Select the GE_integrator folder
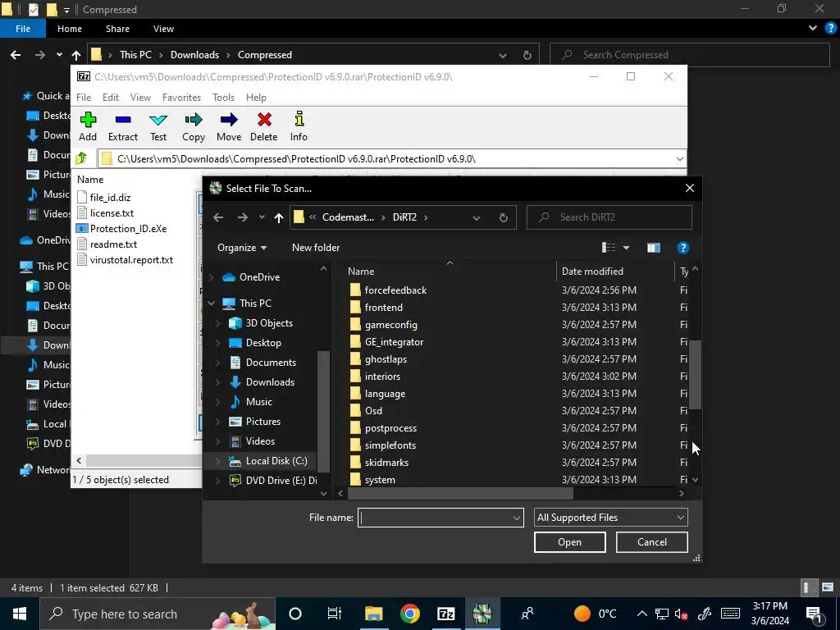The image size is (840, 630). [394, 342]
